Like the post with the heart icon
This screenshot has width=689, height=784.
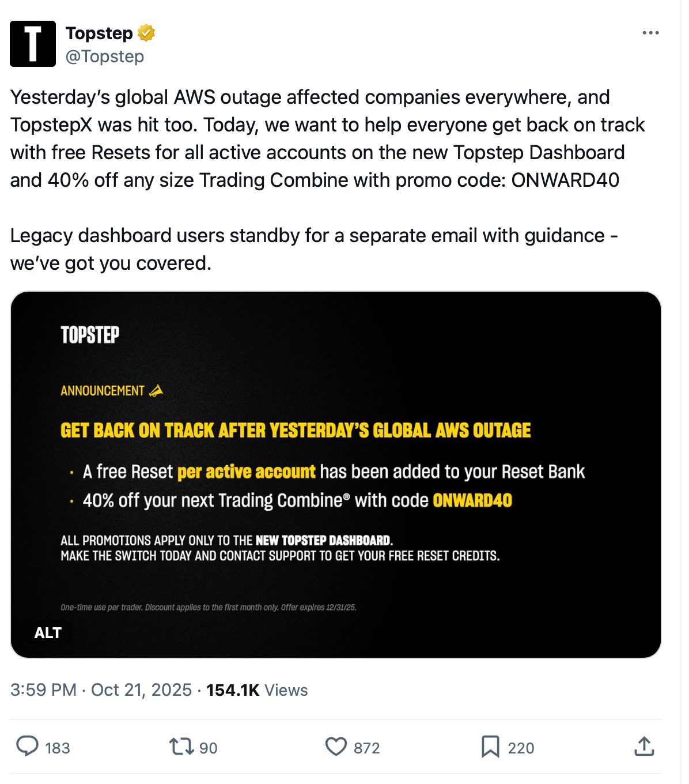336,747
